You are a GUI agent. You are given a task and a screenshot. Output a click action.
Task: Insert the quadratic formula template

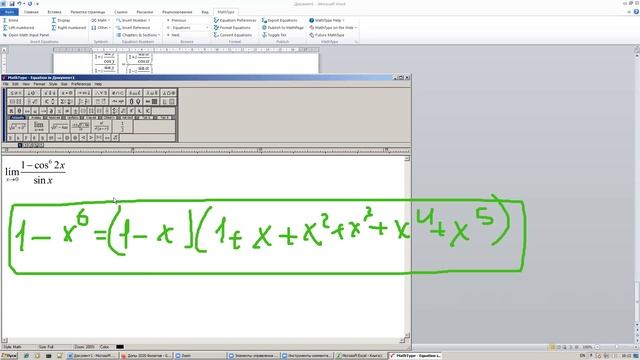[80, 126]
